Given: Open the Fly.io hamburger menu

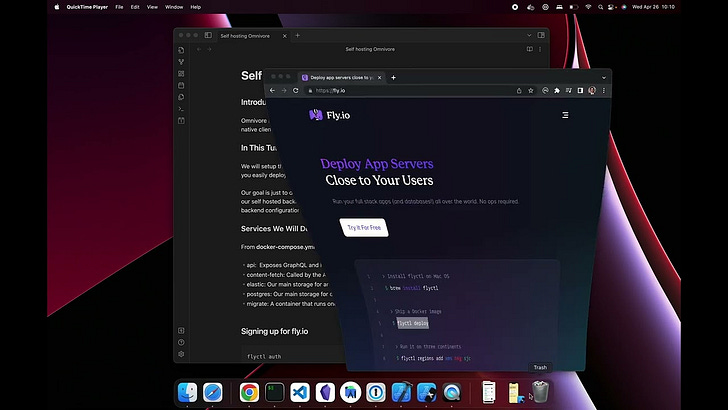Looking at the screenshot, I should click(565, 115).
